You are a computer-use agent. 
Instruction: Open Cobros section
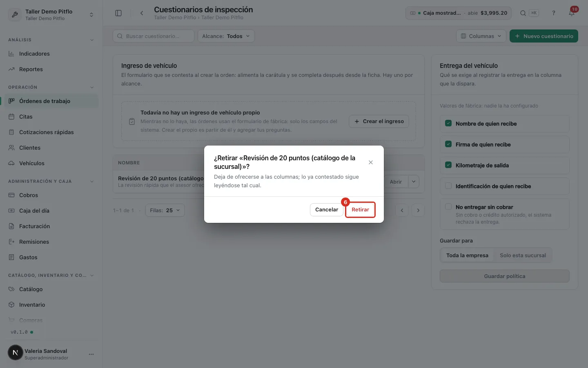pyautogui.click(x=51, y=195)
